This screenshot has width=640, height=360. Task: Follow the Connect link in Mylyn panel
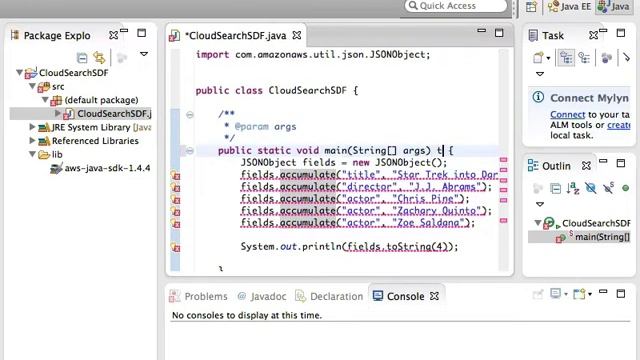point(567,115)
